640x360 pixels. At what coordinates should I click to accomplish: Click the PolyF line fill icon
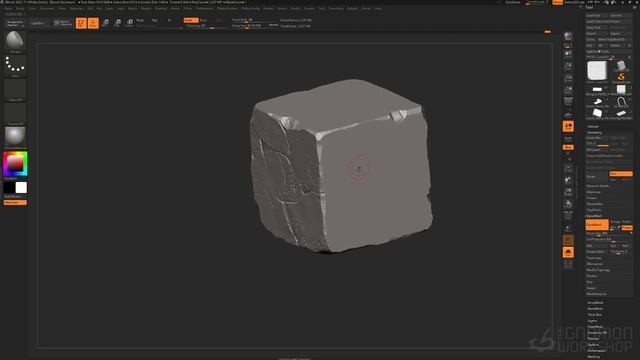tap(568, 216)
